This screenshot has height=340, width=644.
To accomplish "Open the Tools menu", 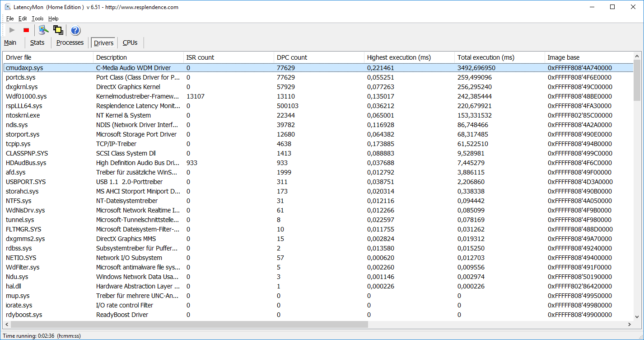I will point(37,19).
